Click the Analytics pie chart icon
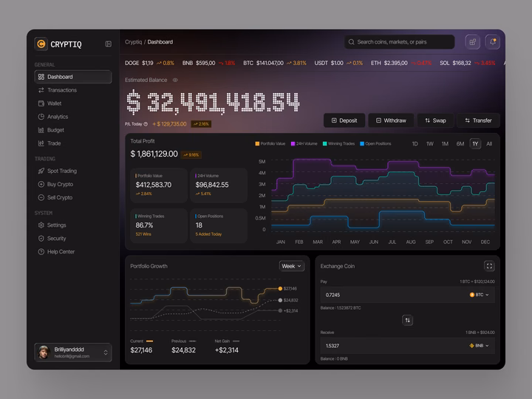Screen dimensions: 532x399 pos(41,117)
